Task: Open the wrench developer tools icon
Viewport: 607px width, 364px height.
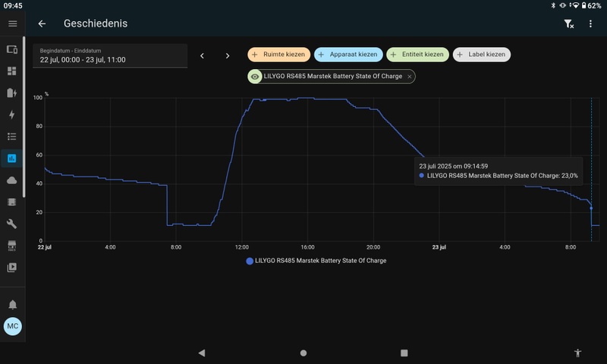Action: (x=12, y=224)
